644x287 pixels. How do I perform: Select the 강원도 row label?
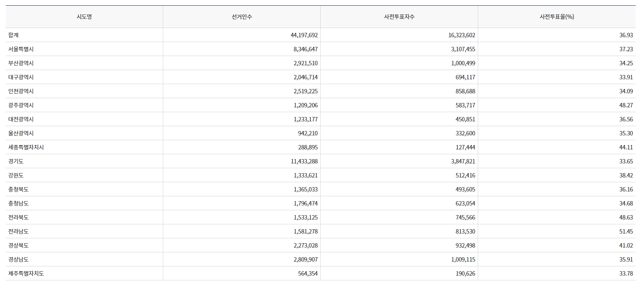16,175
